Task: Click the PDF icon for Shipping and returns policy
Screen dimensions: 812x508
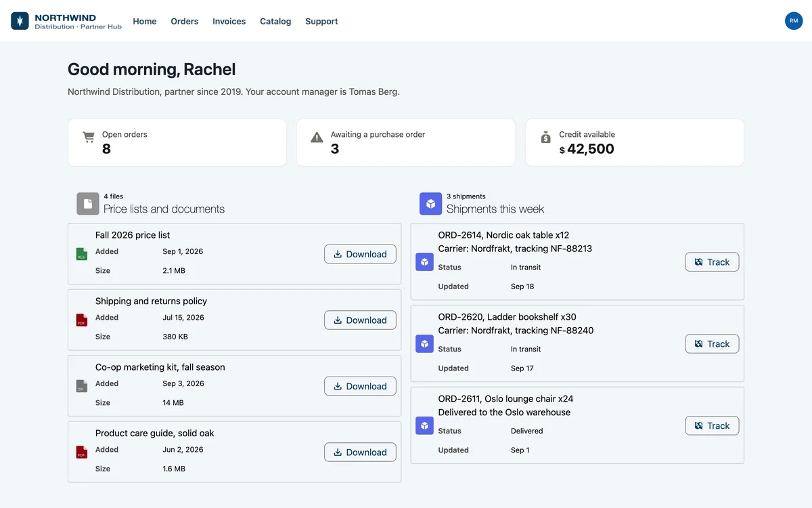Action: [82, 320]
